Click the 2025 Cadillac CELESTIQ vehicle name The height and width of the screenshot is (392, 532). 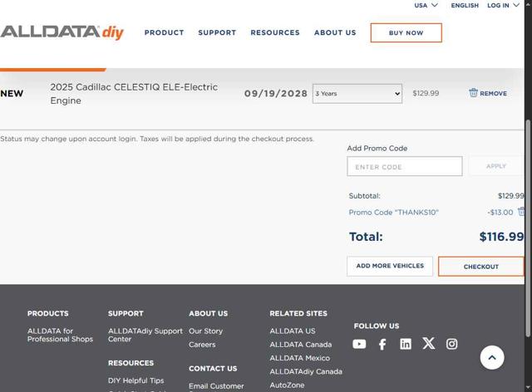click(134, 94)
